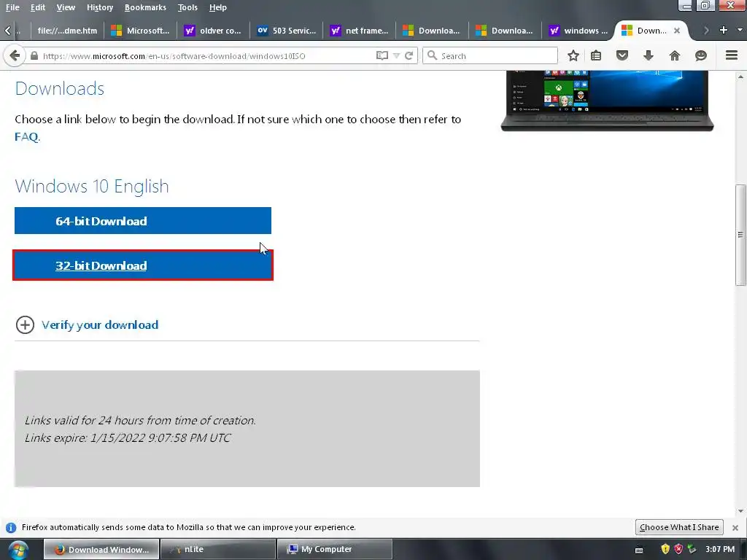Click the Links expire date text
Image resolution: width=747 pixels, height=560 pixels.
[128, 438]
